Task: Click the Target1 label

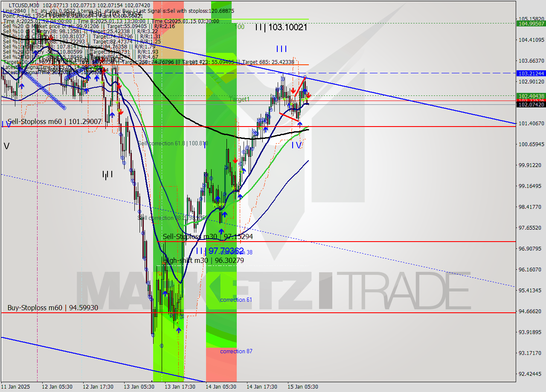Action: 239,99
